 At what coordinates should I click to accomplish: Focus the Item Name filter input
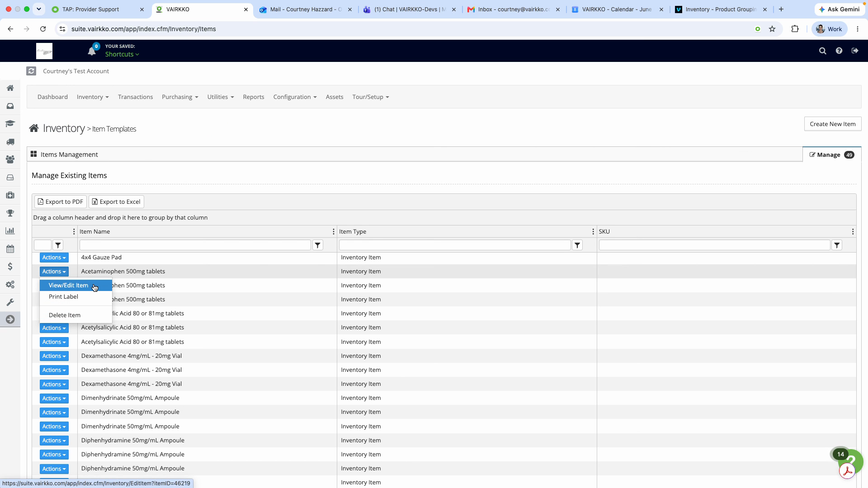click(195, 245)
